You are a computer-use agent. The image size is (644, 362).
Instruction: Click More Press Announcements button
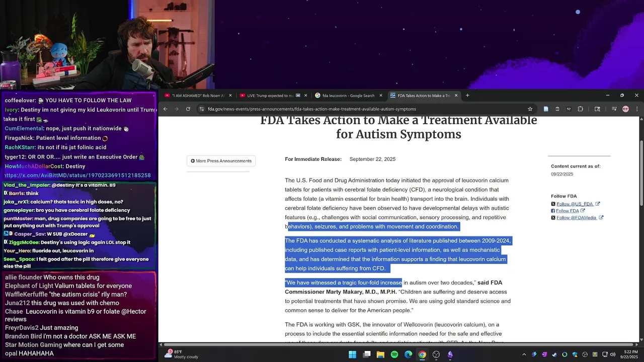[x=221, y=161]
